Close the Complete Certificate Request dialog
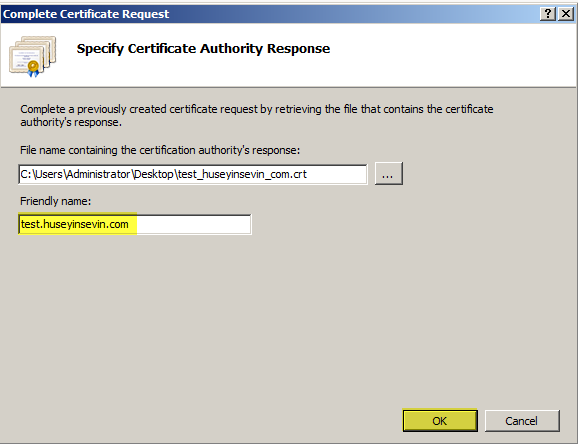Screen dimensions: 578x444 tap(566, 14)
